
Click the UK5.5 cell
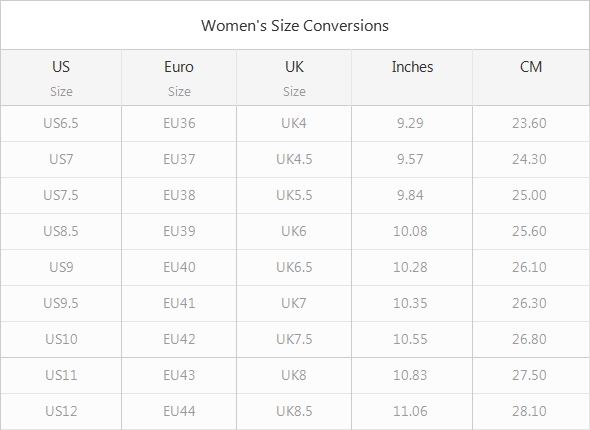(294, 195)
